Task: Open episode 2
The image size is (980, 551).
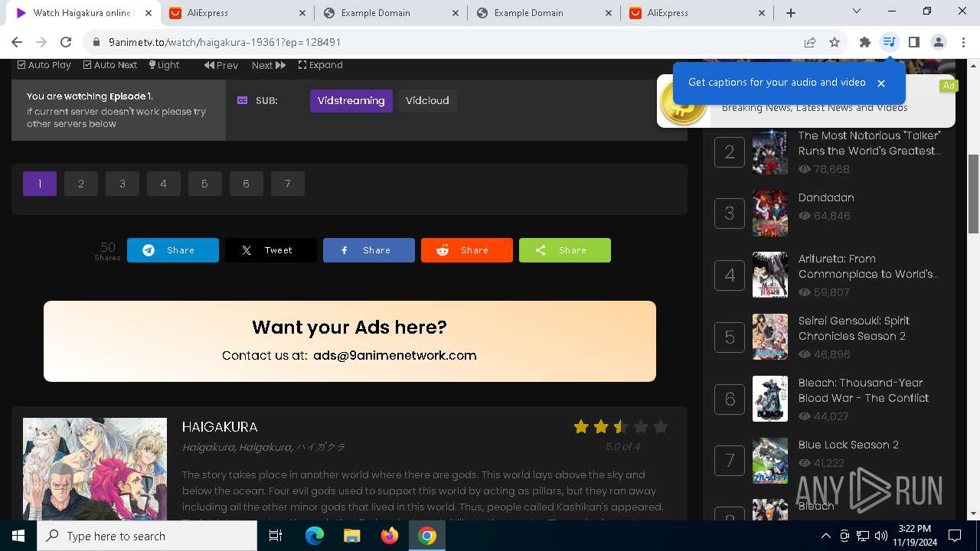Action: tap(81, 184)
